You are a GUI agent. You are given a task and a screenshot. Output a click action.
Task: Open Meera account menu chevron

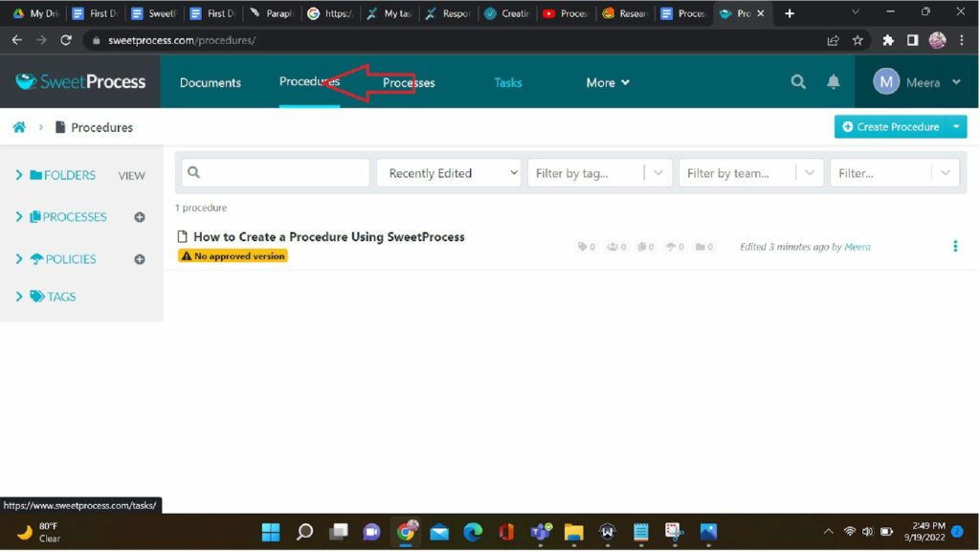956,82
